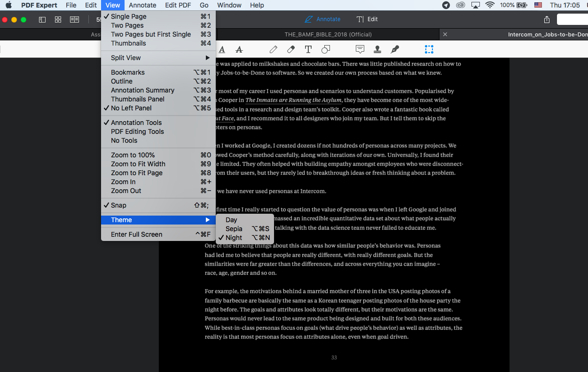Viewport: 588px width, 372px height.
Task: Select the Pencil drawing tool
Action: [273, 49]
